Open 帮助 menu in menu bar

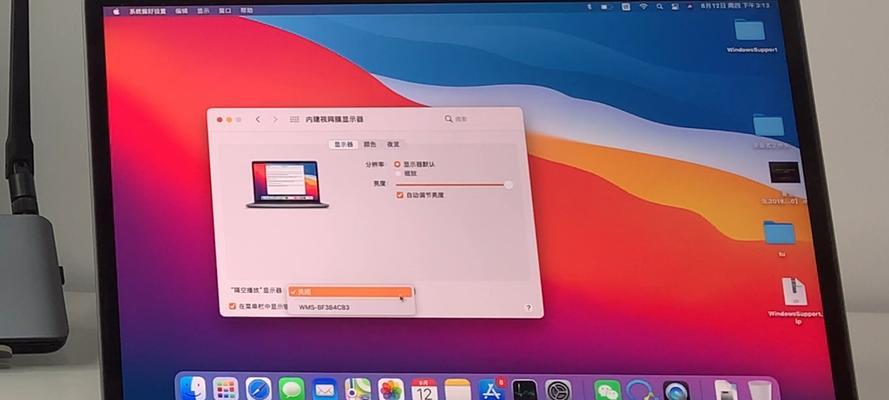(246, 11)
